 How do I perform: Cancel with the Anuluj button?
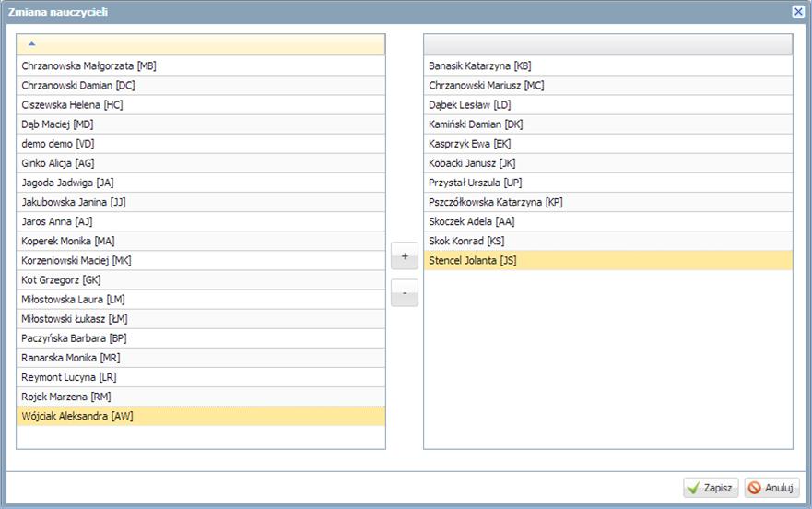771,488
